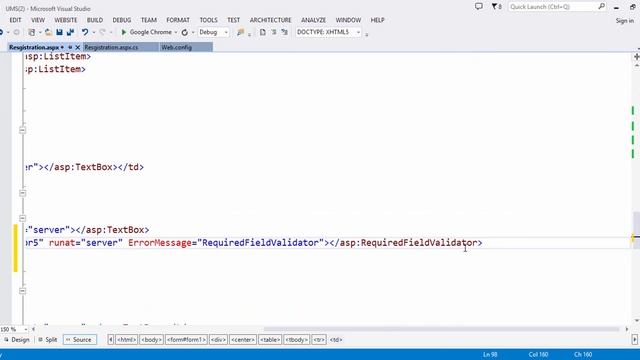Open the New Project dropdown arrow

coord(40,32)
